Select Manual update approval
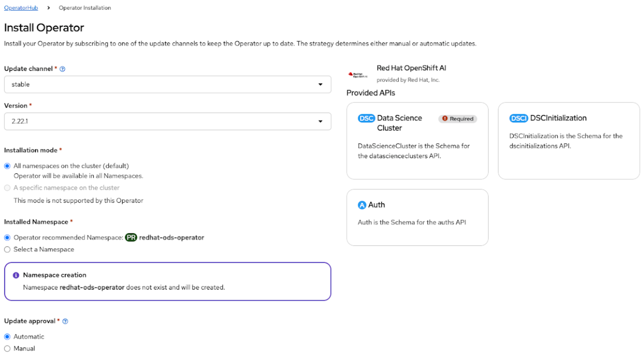644x358 pixels. 7,348
